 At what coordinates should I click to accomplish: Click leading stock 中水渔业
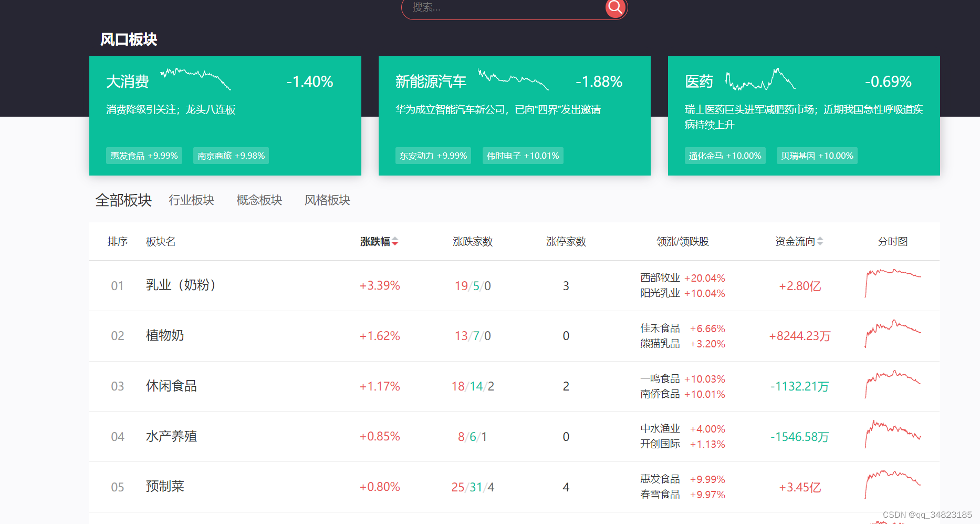[660, 428]
